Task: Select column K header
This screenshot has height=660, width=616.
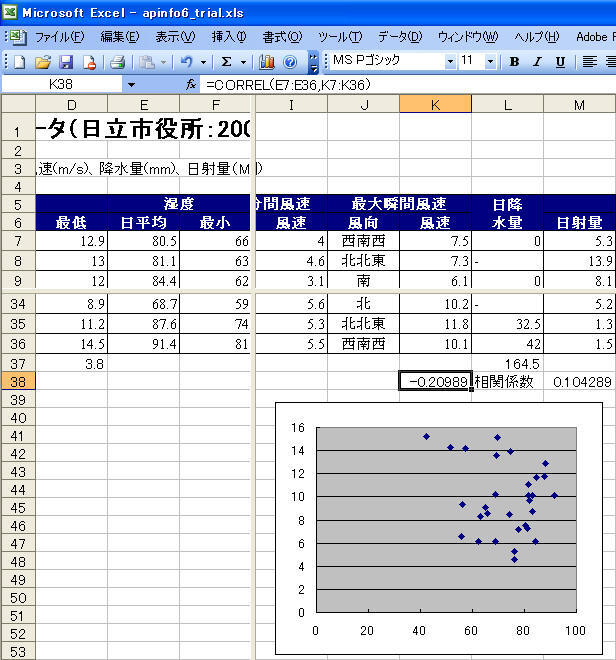Action: tap(435, 105)
